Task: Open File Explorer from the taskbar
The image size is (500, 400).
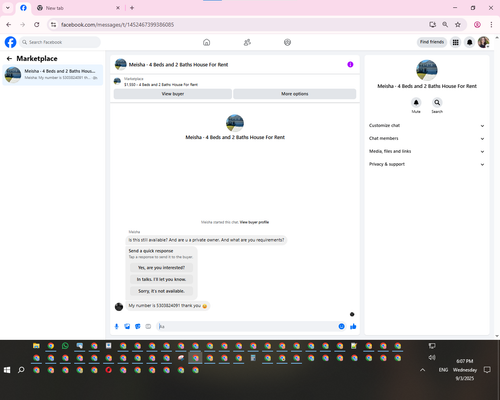Action: click(x=36, y=346)
